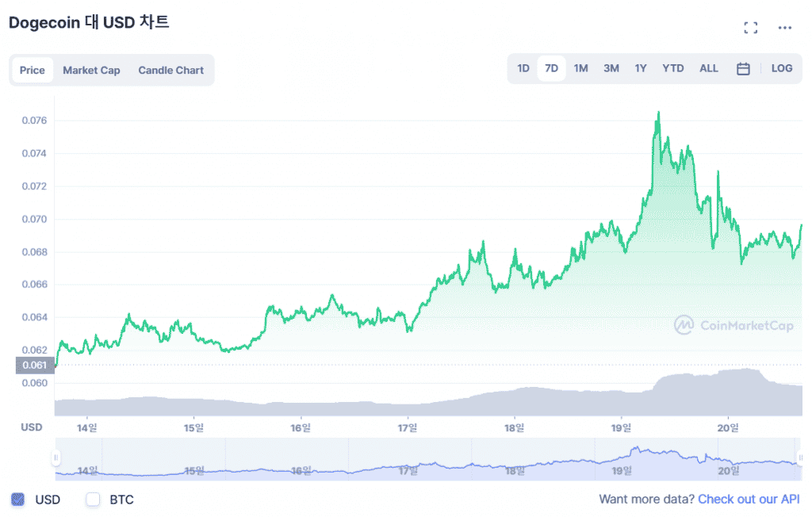Show year-to-date with the YTD button

click(x=672, y=68)
